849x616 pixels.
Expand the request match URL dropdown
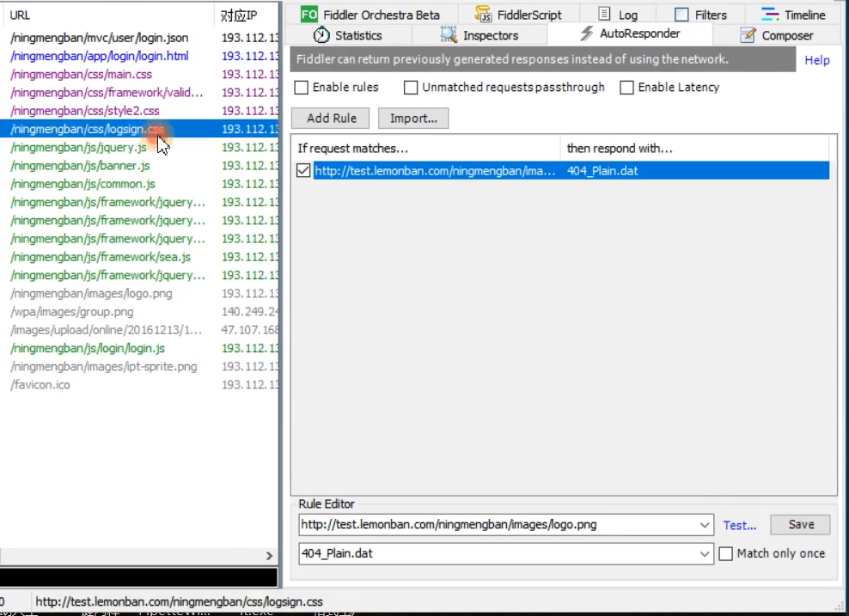click(x=704, y=525)
